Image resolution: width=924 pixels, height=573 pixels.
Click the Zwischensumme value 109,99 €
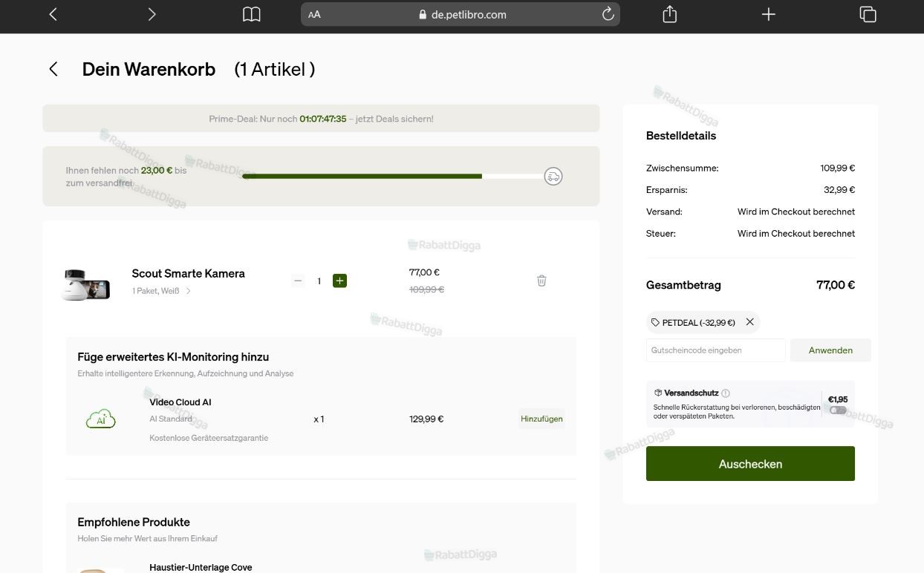838,168
